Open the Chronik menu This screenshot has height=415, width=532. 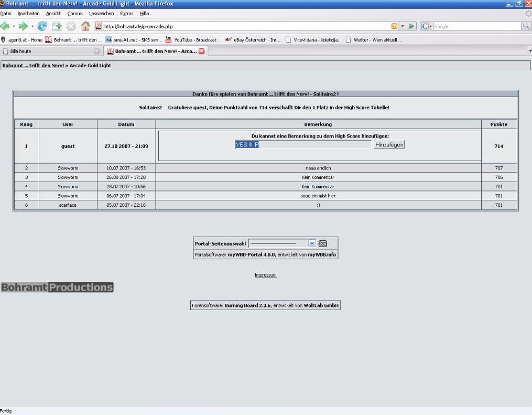click(x=75, y=14)
